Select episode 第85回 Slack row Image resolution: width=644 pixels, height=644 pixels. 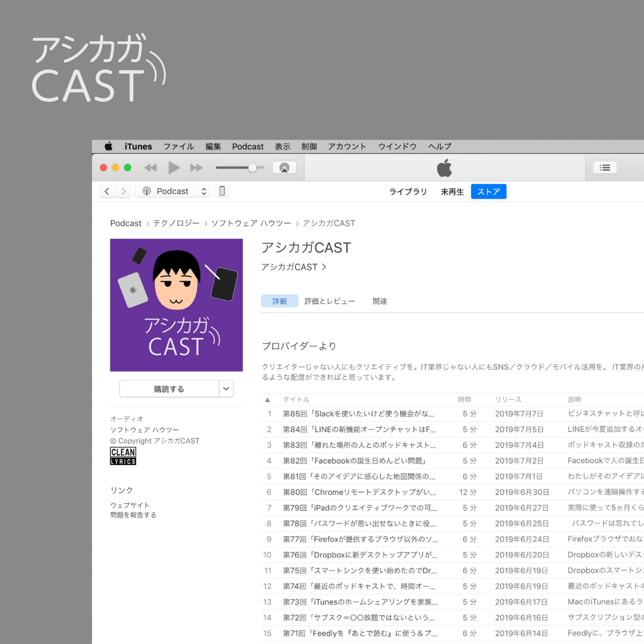pyautogui.click(x=453, y=414)
